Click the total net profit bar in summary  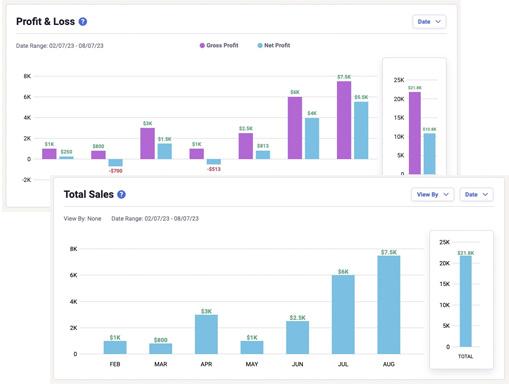[430, 154]
